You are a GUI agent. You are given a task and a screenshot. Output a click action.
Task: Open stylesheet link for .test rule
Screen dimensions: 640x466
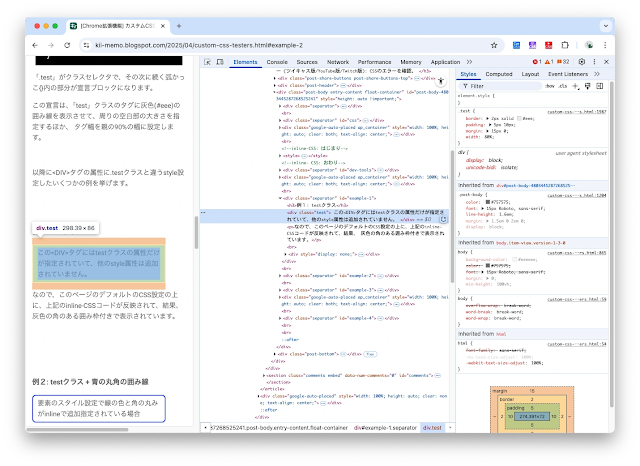[x=577, y=112]
